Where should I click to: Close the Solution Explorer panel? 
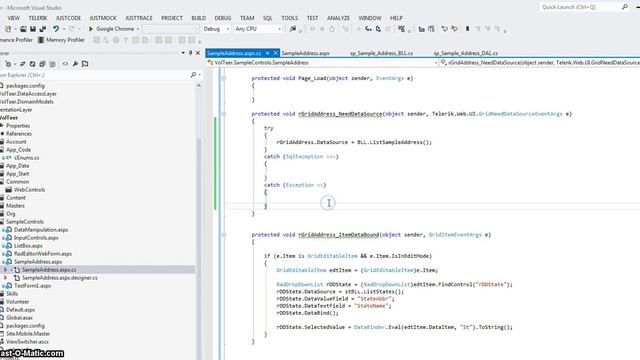tap(198, 53)
